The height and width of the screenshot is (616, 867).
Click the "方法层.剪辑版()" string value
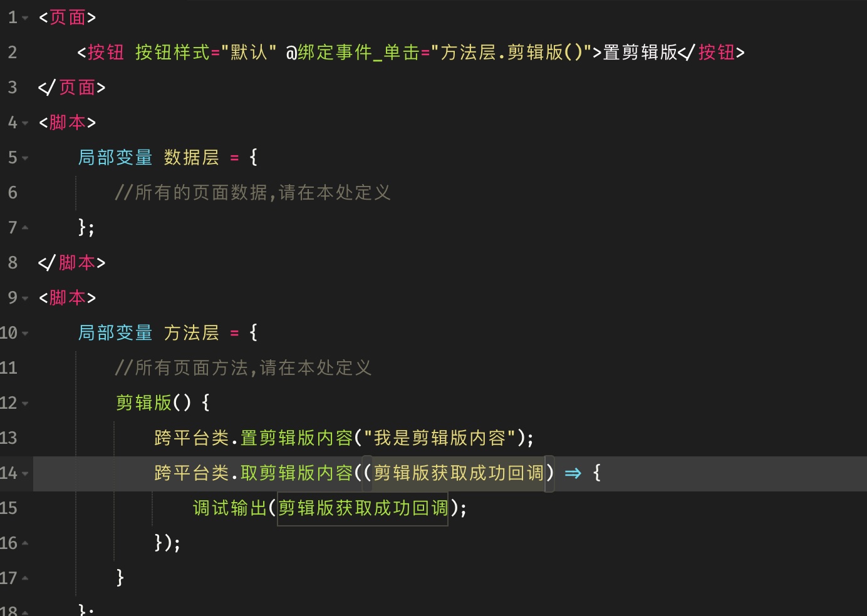511,53
